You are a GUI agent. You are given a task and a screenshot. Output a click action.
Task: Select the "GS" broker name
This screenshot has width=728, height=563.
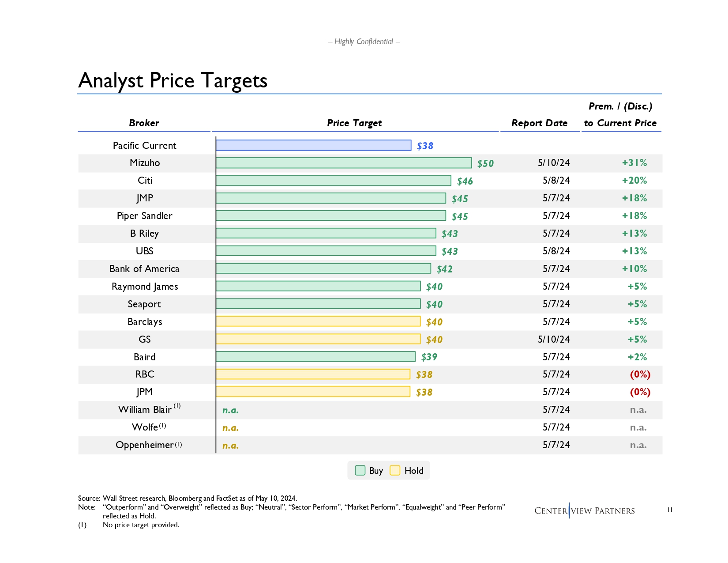(145, 339)
